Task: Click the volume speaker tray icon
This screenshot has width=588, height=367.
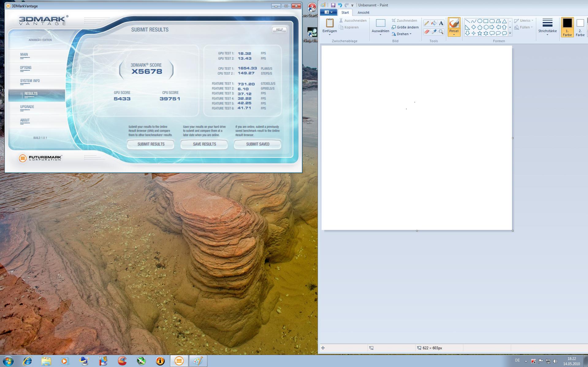Action: [555, 361]
